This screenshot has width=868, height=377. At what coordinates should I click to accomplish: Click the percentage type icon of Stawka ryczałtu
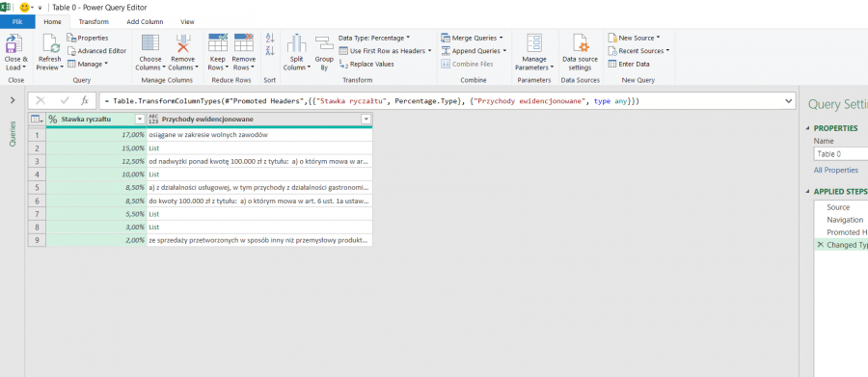click(x=53, y=119)
